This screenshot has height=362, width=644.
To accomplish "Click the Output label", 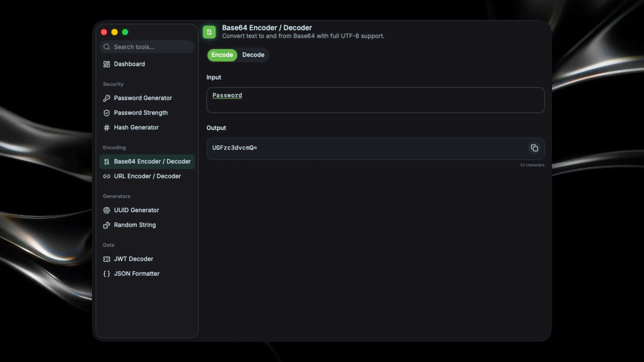I will [x=216, y=128].
